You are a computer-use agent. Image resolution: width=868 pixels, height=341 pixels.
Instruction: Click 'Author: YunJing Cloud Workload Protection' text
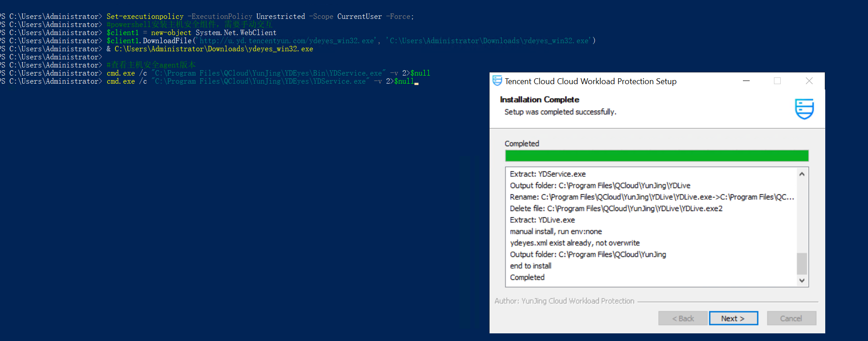[x=564, y=301]
